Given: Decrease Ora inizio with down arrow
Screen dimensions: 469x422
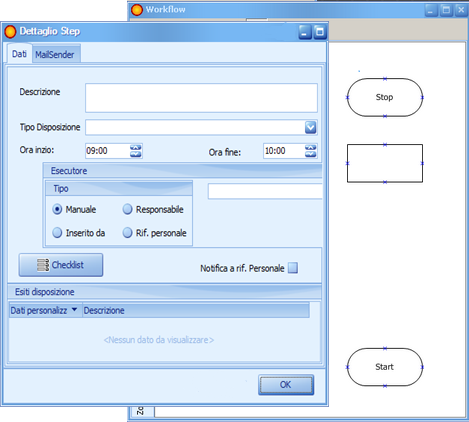Looking at the screenshot, I should pos(136,154).
